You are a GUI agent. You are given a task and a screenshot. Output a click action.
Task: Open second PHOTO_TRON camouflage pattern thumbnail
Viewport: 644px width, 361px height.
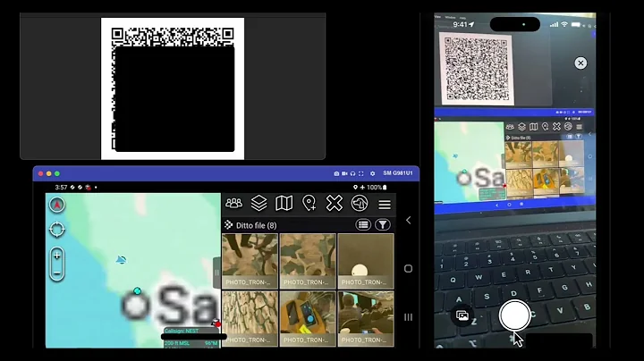pyautogui.click(x=308, y=261)
